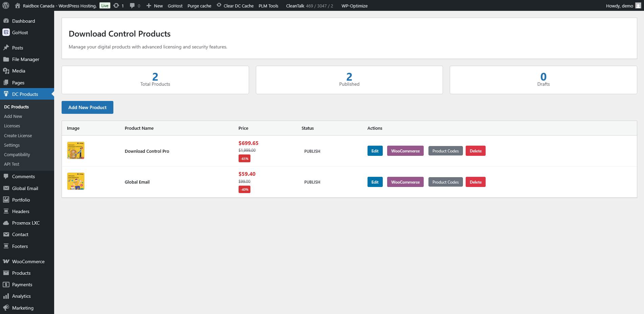Screen dimensions: 644x314
Task: Click the demo user avatar
Action: (638, 5)
